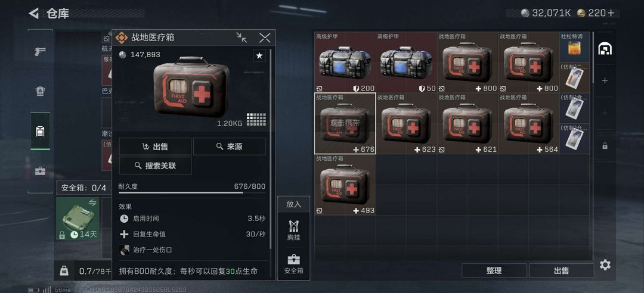The width and height of the screenshot is (644, 293).
Task: Open the settings gear icon
Action: [605, 265]
